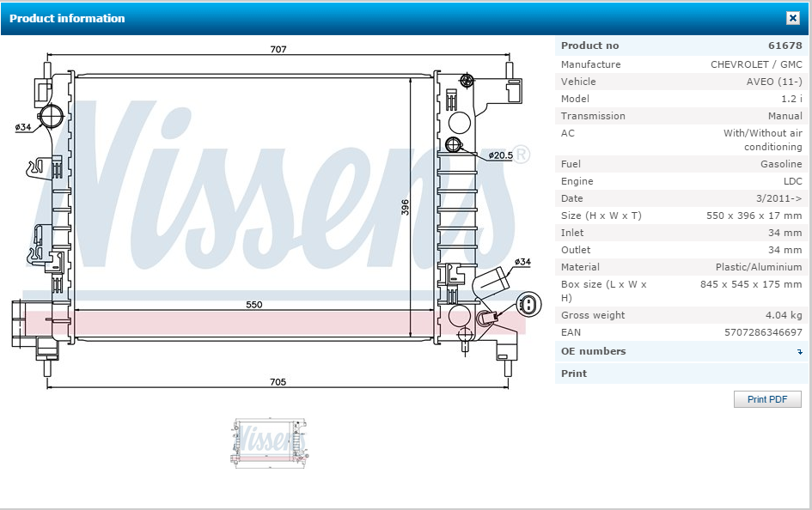
Task: Click the Engine value LDC
Action: (x=793, y=181)
